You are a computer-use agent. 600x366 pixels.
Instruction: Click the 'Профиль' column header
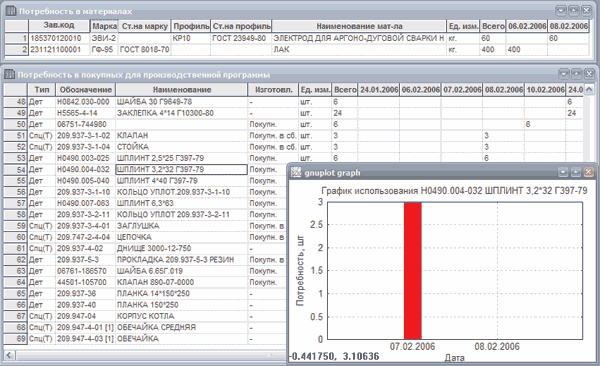191,26
